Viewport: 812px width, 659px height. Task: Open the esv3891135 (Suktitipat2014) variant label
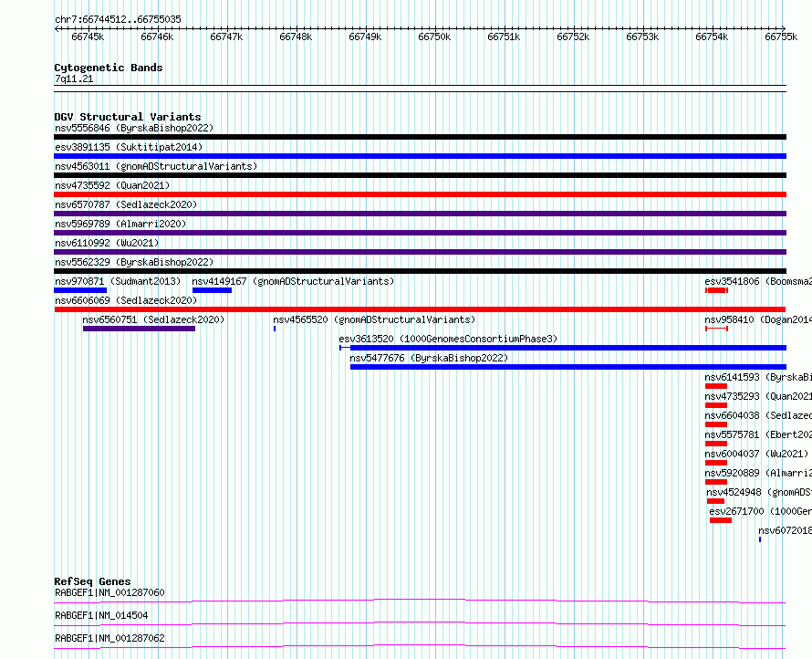pyautogui.click(x=129, y=147)
